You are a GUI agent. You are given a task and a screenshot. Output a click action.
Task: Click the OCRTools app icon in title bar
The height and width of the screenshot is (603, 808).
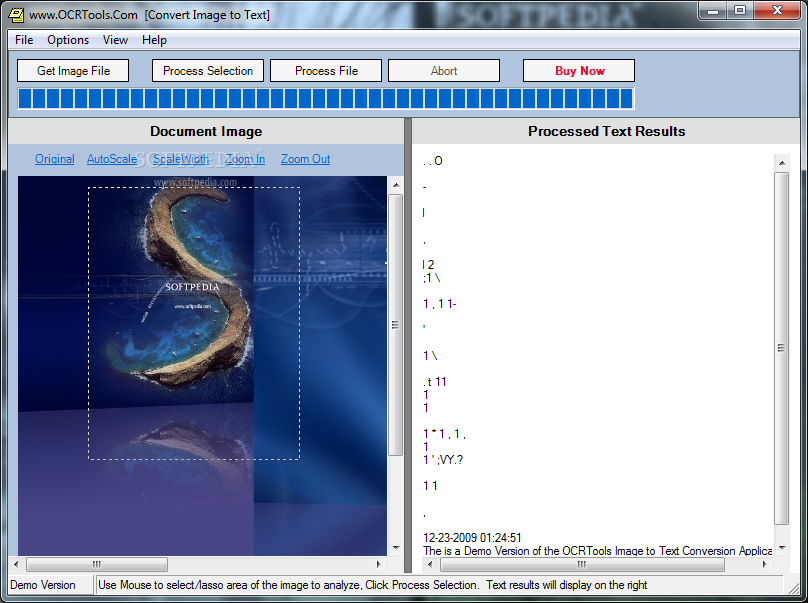(16, 14)
